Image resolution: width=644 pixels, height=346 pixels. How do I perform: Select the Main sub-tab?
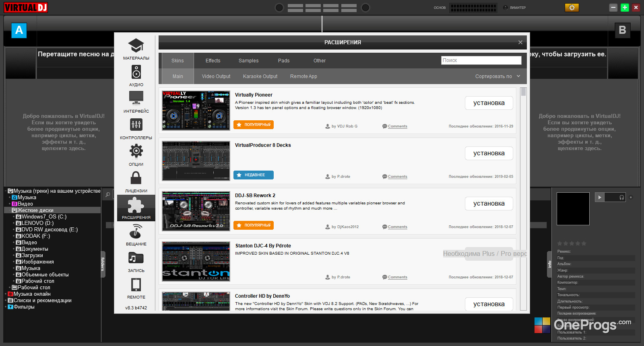(x=178, y=76)
